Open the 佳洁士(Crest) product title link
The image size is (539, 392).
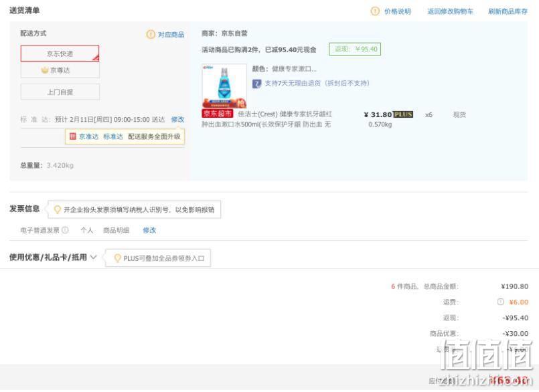point(266,119)
